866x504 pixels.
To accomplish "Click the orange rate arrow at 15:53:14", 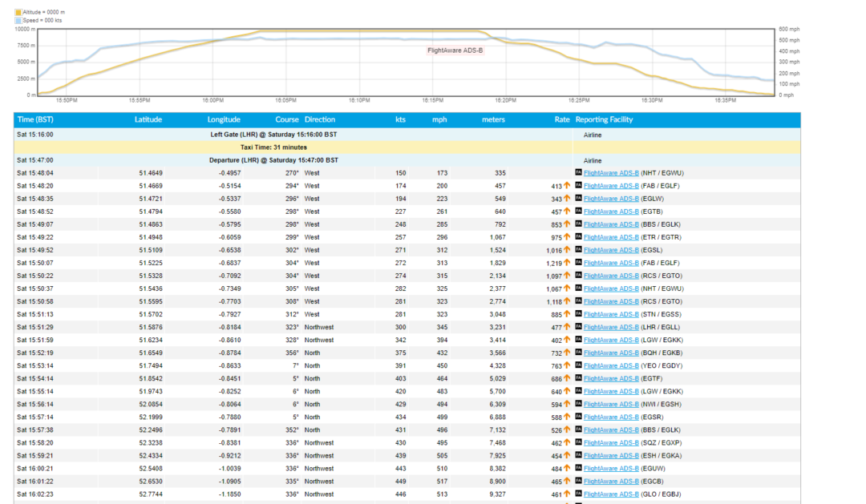I will pos(567,365).
